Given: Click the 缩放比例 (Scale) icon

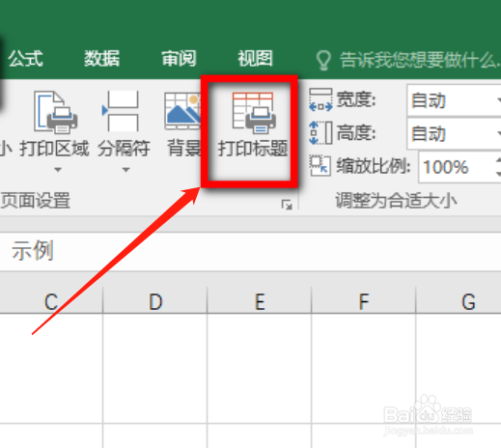Looking at the screenshot, I should click(320, 166).
